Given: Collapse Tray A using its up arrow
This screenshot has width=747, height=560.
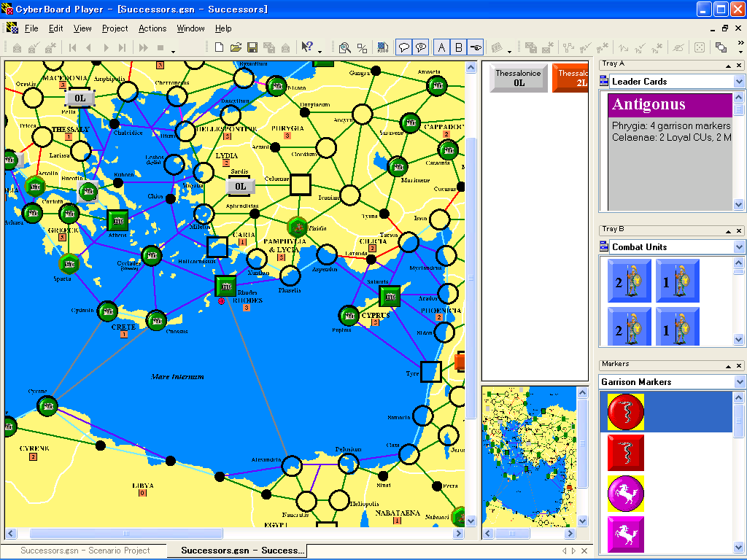Looking at the screenshot, I should pyautogui.click(x=729, y=65).
